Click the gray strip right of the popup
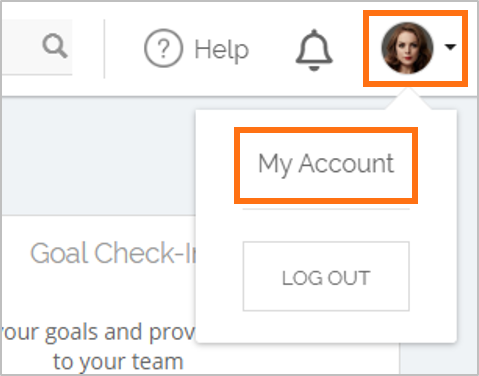Image resolution: width=479 pixels, height=376 pixels. [467, 233]
